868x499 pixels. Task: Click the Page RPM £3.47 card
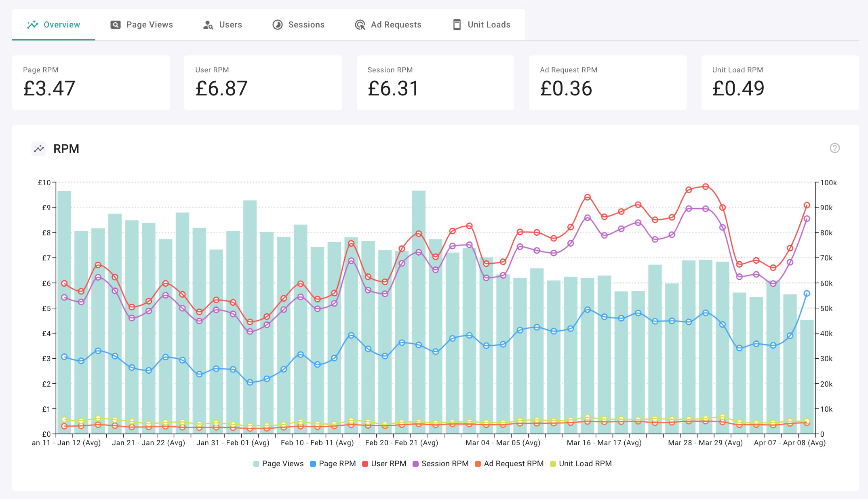[x=91, y=82]
